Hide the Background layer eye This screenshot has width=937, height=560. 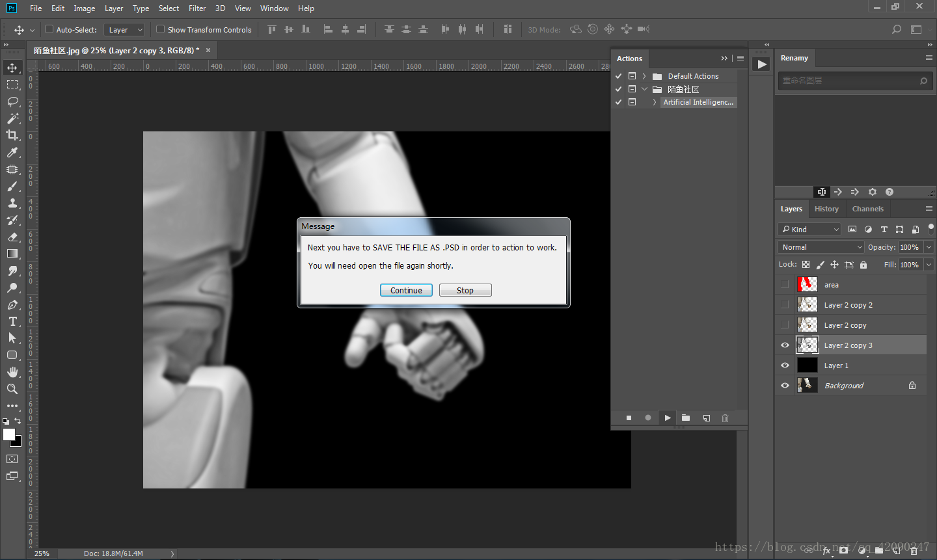785,386
